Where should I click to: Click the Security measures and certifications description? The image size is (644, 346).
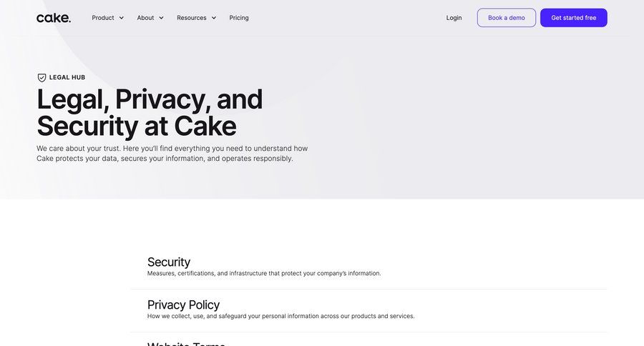(x=264, y=274)
